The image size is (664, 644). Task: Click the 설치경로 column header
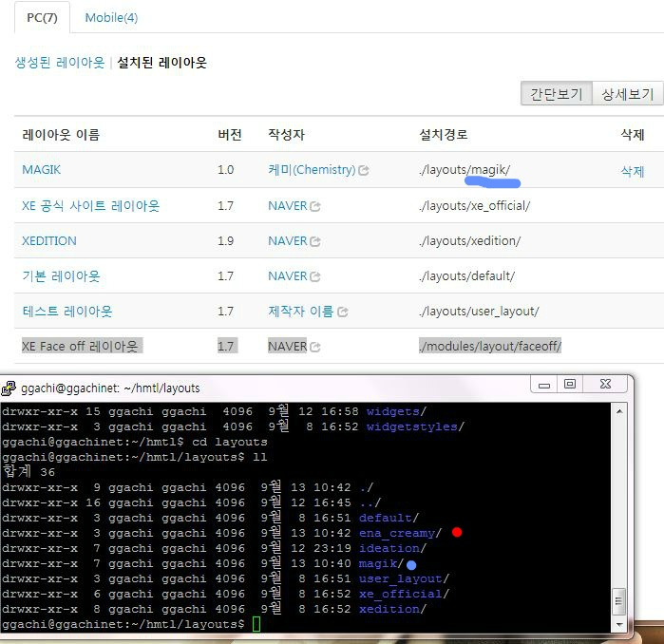tap(444, 135)
